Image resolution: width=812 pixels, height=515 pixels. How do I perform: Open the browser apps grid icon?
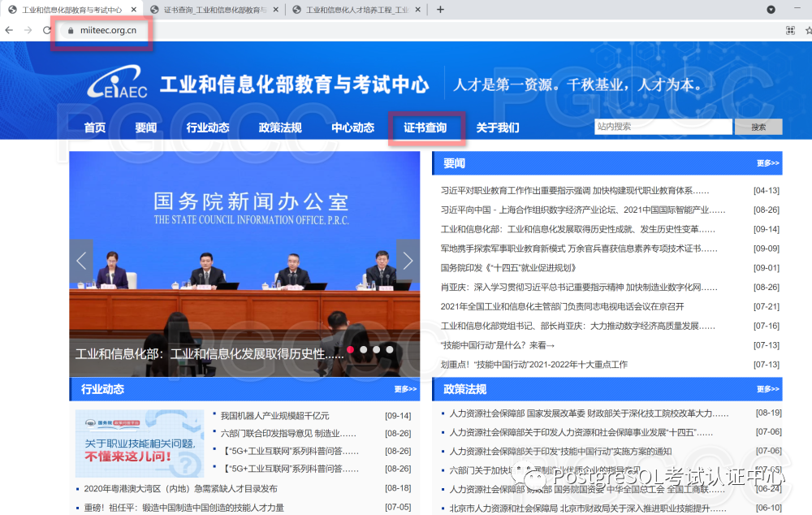click(x=788, y=30)
